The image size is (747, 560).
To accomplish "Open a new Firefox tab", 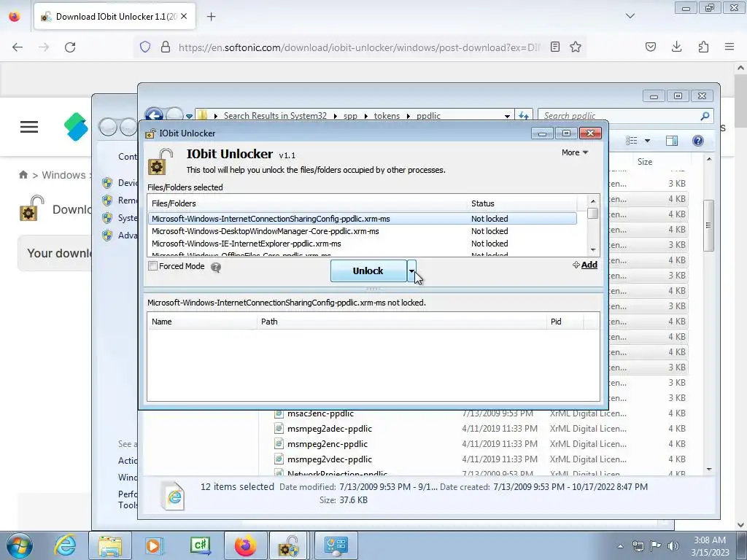I will tap(212, 17).
